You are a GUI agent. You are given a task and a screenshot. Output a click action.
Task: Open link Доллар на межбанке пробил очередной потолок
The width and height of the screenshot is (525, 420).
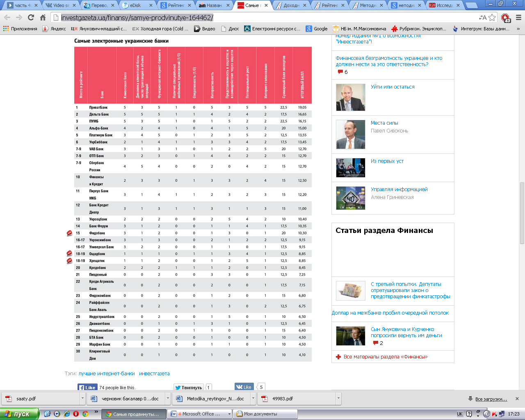pos(390,313)
